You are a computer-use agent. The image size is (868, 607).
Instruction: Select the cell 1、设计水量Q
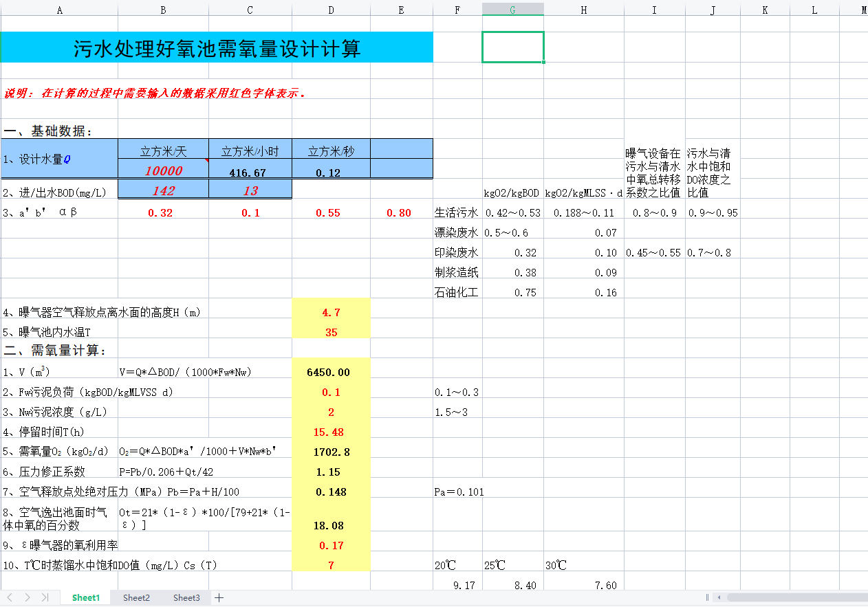[x=59, y=159]
